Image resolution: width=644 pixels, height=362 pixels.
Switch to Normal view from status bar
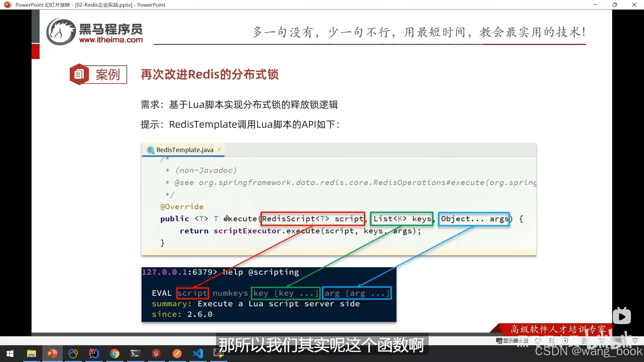pyautogui.click(x=585, y=341)
